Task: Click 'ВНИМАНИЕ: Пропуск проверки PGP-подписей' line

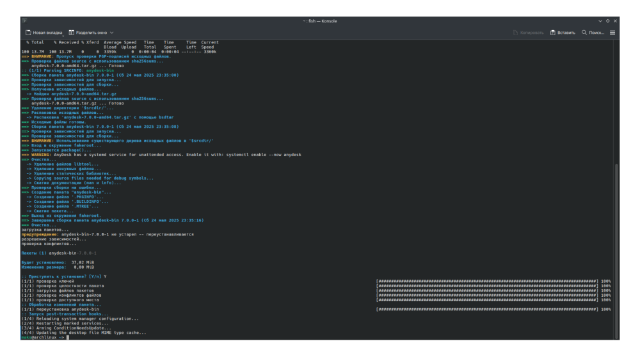Action: click(97, 57)
